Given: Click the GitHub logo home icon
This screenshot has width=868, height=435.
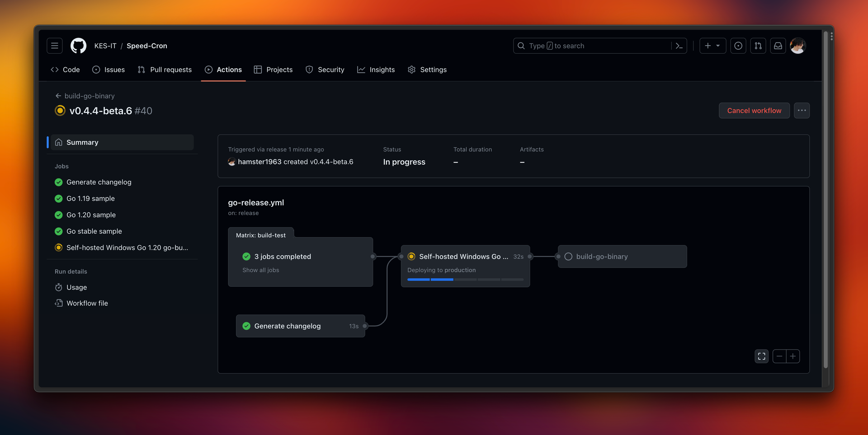Looking at the screenshot, I should (78, 46).
